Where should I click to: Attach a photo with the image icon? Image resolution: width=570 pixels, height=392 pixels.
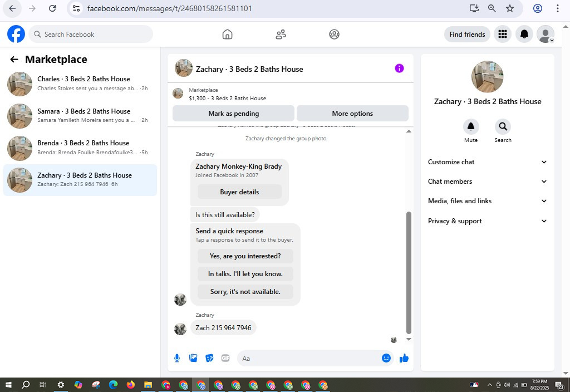pyautogui.click(x=193, y=358)
